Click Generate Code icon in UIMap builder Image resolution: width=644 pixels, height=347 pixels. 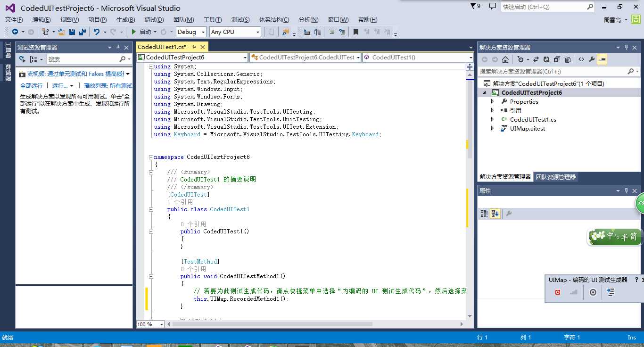611,292
